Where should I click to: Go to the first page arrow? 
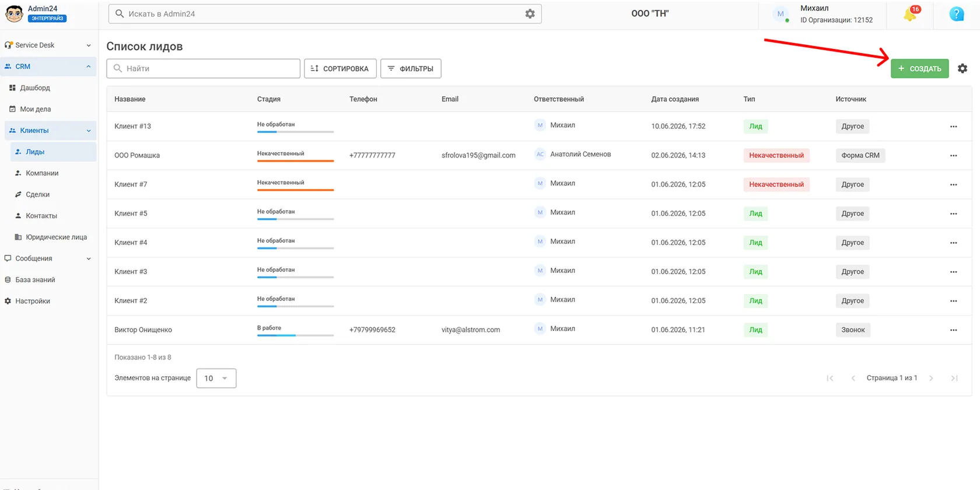pos(830,378)
